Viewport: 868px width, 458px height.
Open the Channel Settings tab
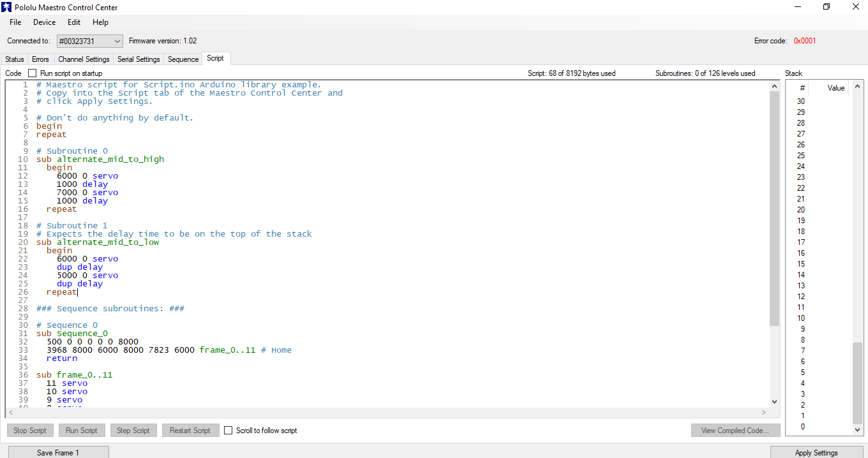coord(84,59)
